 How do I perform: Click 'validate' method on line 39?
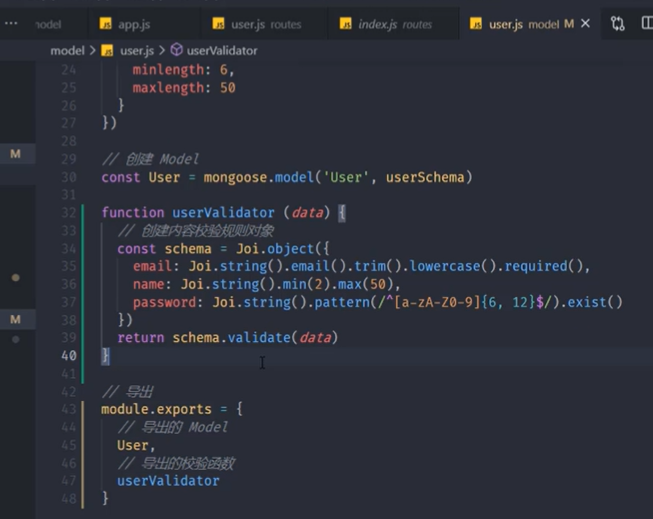pos(259,337)
